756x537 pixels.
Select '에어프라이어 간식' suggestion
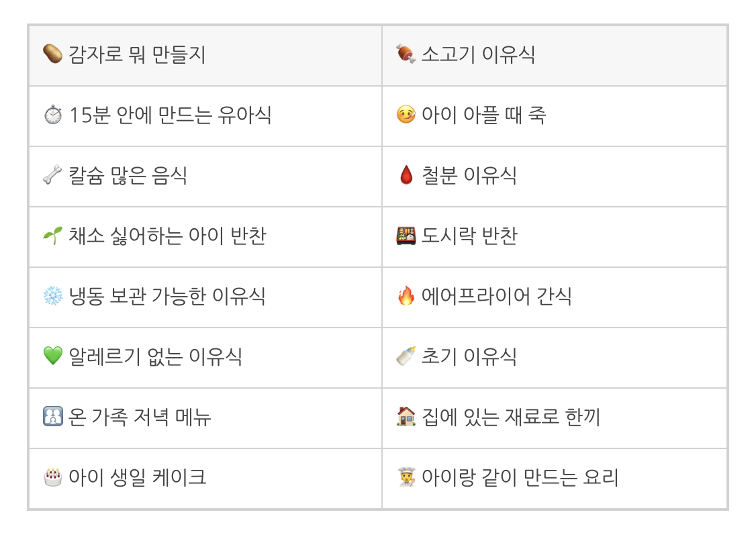[555, 297]
